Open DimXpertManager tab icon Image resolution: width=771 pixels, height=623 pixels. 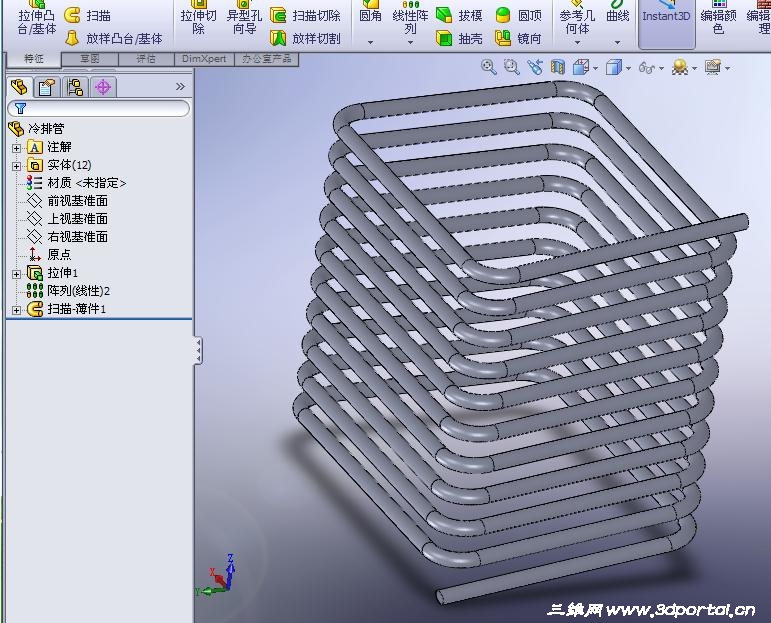(103, 88)
